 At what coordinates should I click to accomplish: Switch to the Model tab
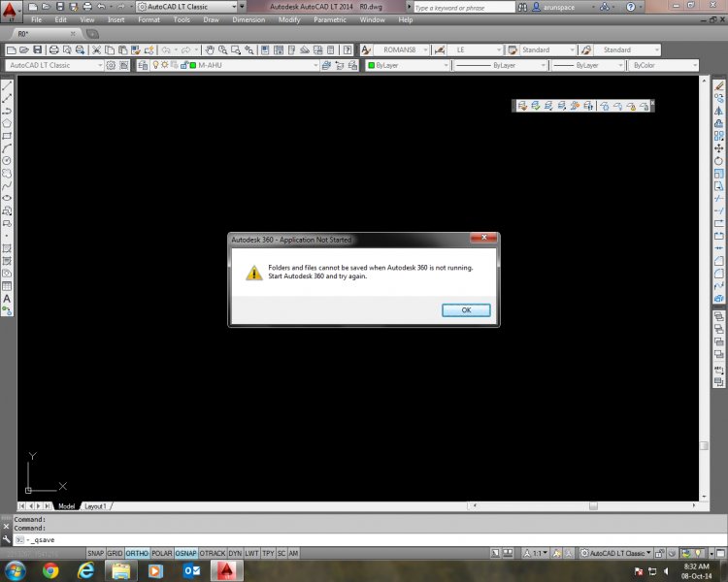click(x=66, y=506)
